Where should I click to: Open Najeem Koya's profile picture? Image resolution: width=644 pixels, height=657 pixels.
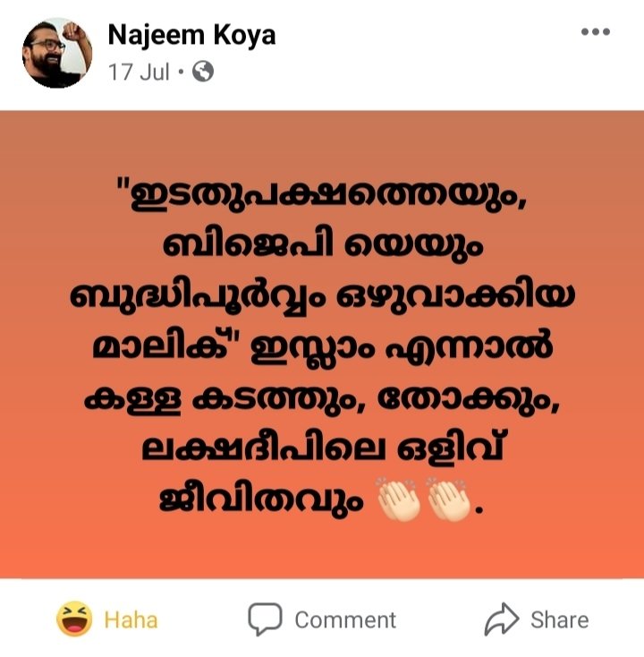pos(57,53)
